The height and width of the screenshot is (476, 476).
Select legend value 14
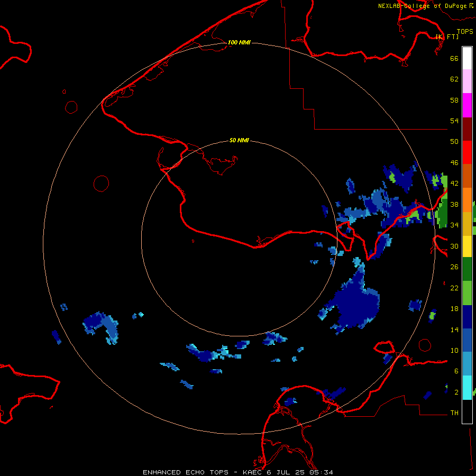coord(454,329)
